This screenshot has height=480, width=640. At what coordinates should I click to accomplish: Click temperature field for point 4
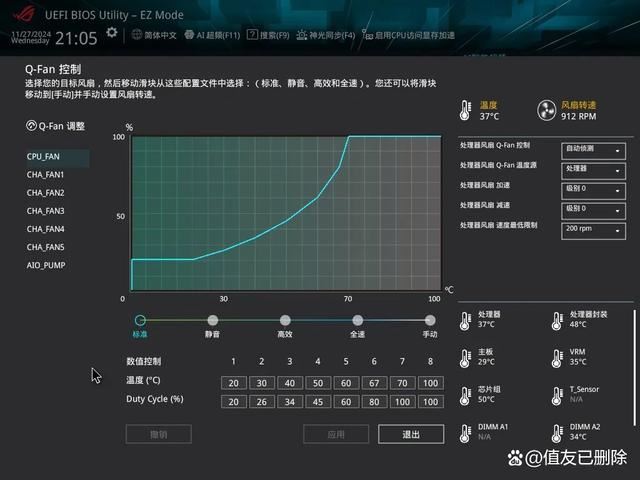318,383
